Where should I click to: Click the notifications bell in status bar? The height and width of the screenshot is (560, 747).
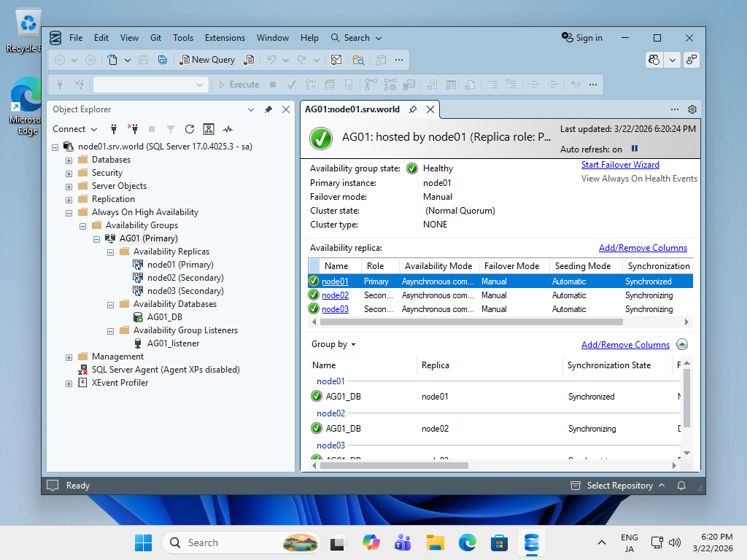click(681, 485)
